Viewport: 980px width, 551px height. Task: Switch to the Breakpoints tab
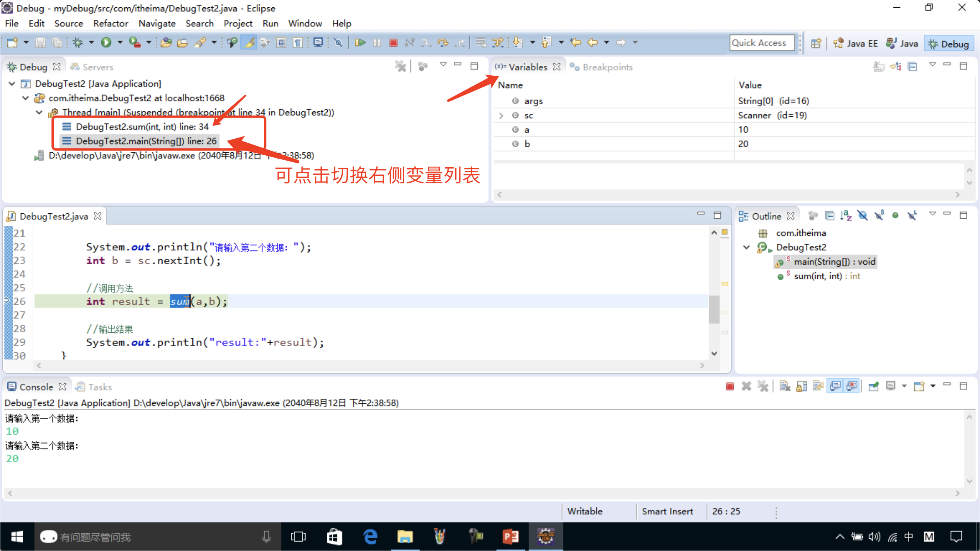[x=601, y=67]
